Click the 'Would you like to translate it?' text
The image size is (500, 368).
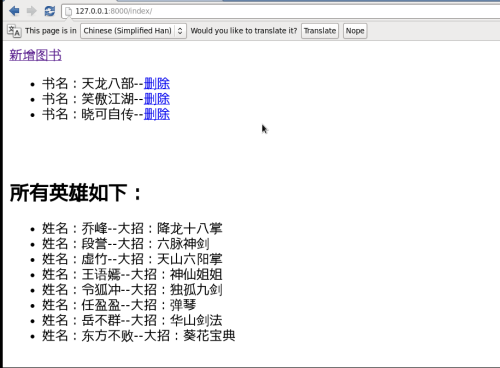(244, 31)
